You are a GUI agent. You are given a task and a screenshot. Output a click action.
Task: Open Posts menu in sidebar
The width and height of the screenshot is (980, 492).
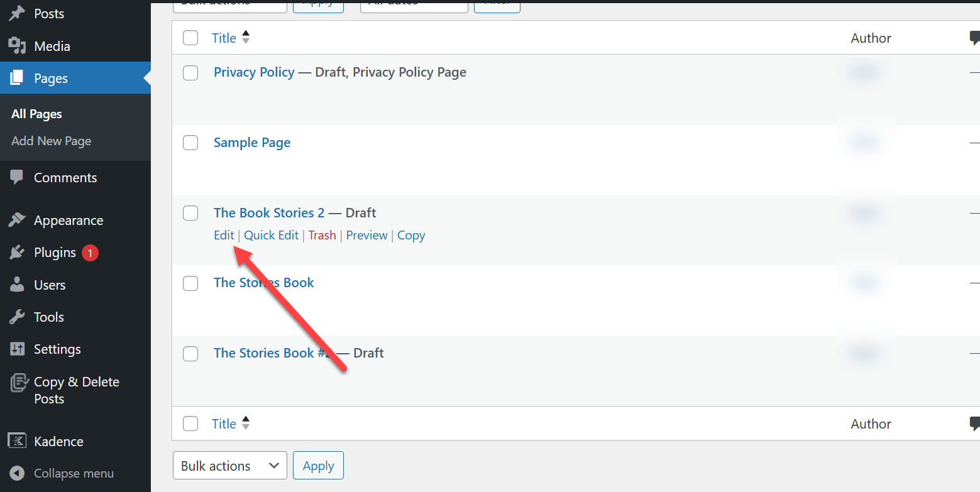(49, 13)
